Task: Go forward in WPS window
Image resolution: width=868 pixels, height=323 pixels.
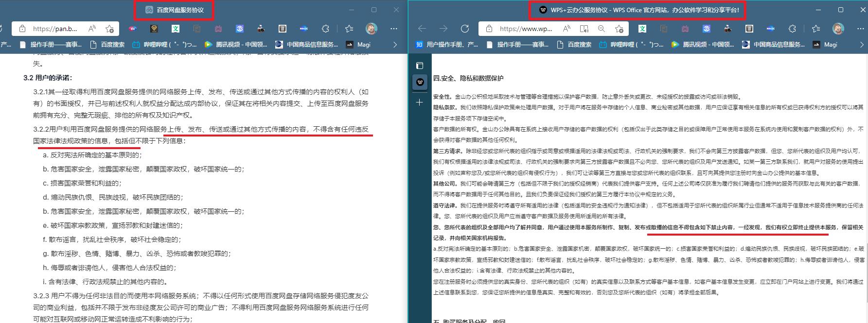Action: click(x=443, y=29)
